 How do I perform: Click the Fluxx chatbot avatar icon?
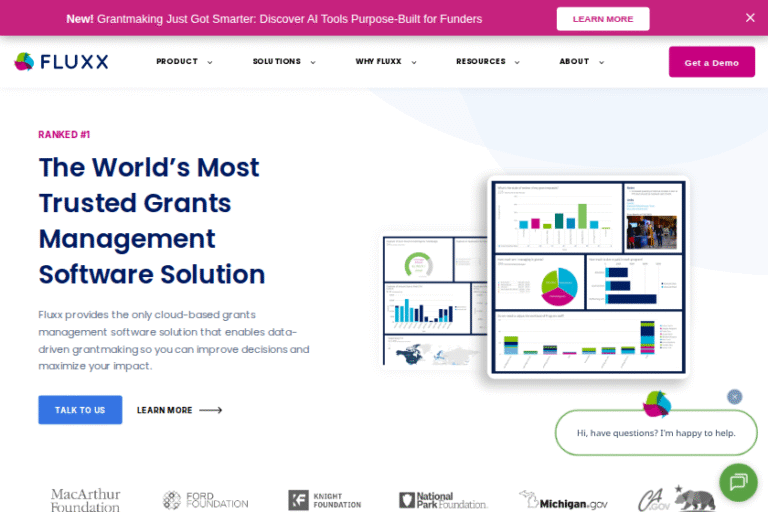click(657, 404)
